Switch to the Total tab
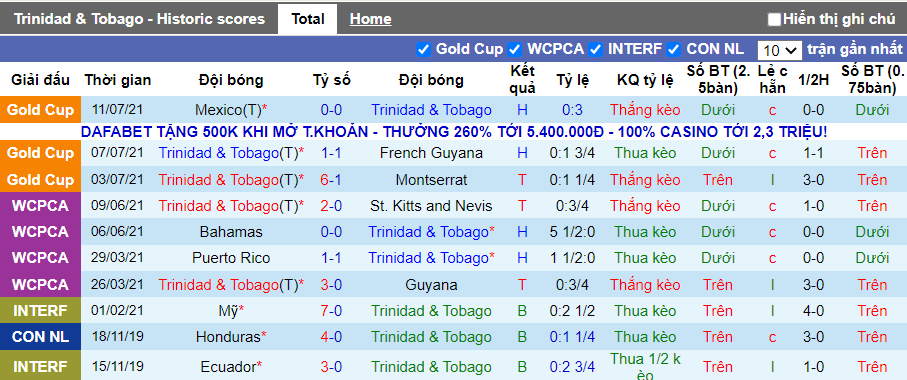This screenshot has width=907, height=380. (x=308, y=19)
